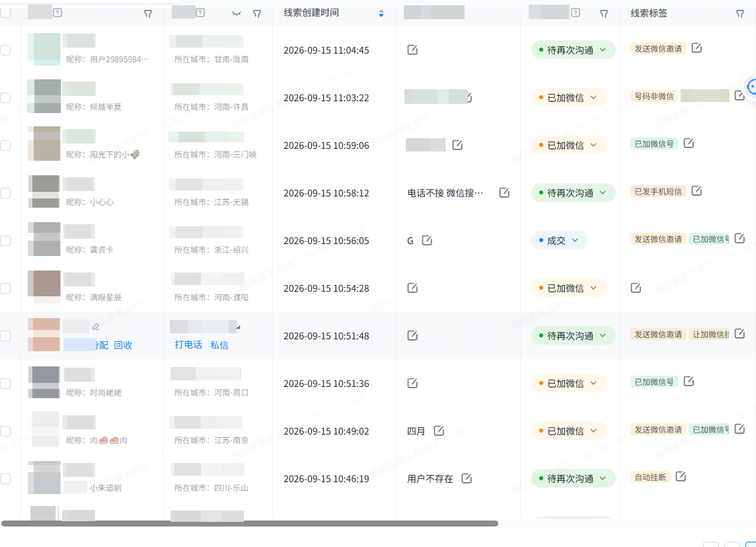The height and width of the screenshot is (547, 756).
Task: Edit remark for the 11:04:45 lead
Action: 412,50
